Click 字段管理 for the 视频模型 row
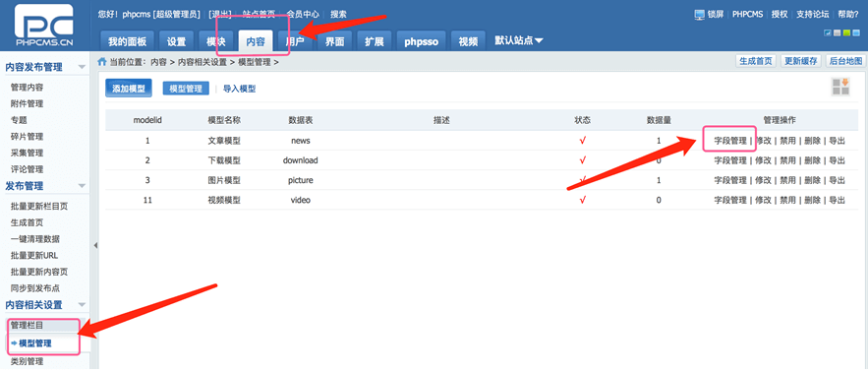Viewport: 868px width, 373px height. 730,200
